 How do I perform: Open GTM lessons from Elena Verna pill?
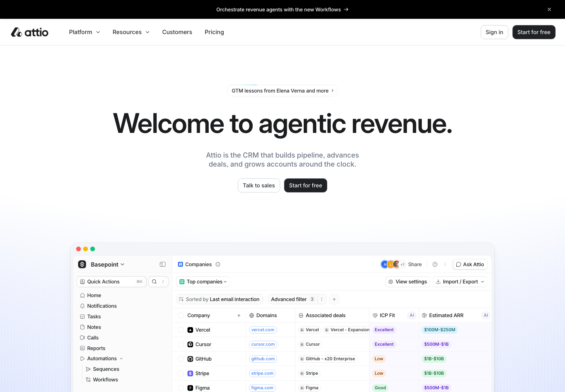pyautogui.click(x=282, y=91)
